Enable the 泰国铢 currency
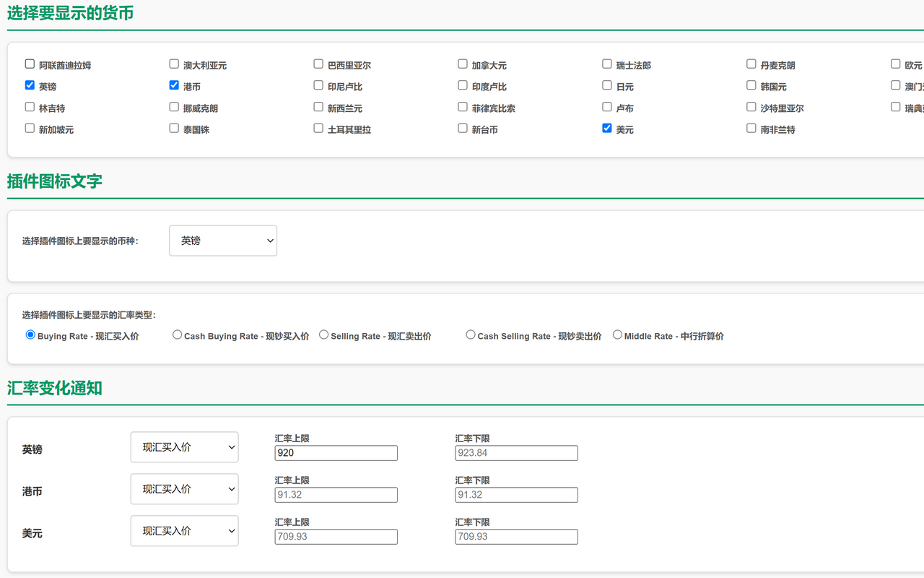This screenshot has width=924, height=578. 173,128
